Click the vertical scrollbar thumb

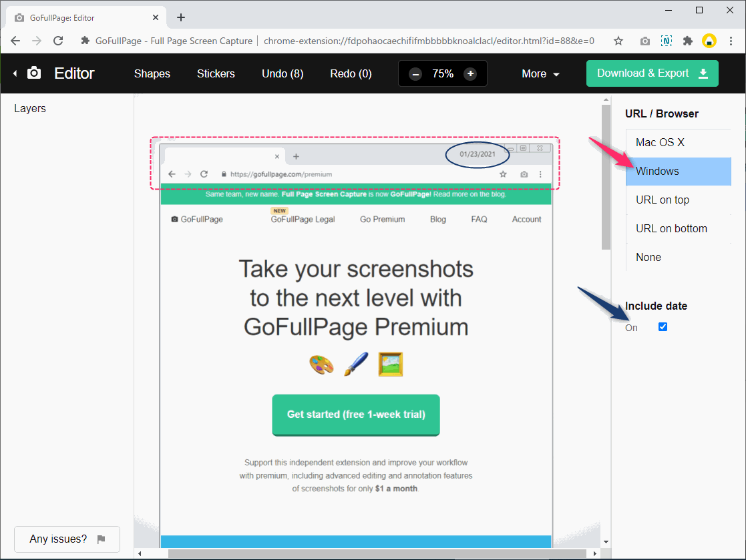tap(606, 177)
